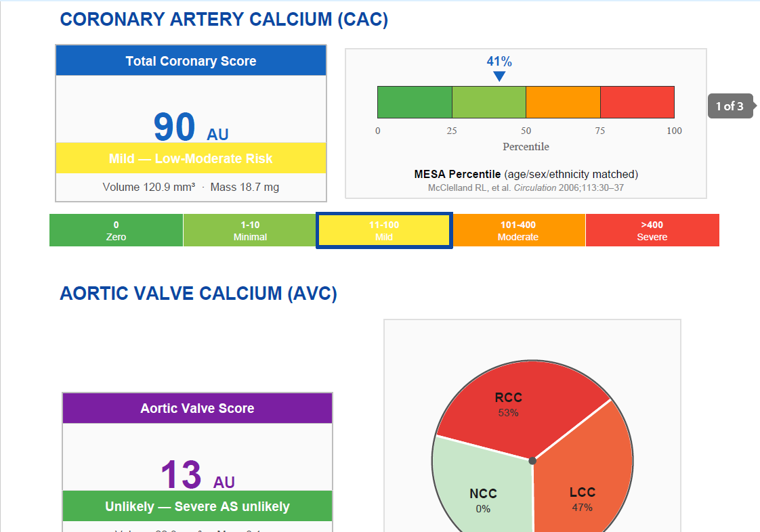760x532 pixels.
Task: Click the Aortic Valve Score header
Action: [x=197, y=408]
